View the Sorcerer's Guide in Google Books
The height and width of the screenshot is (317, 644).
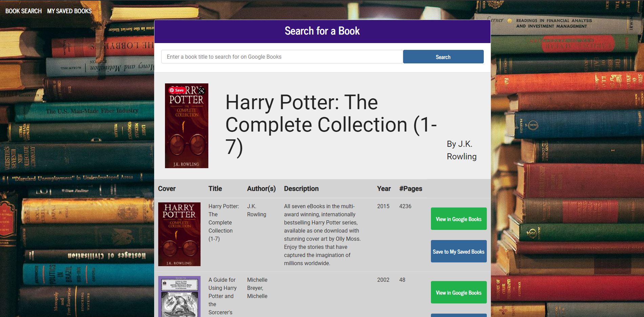tap(458, 292)
